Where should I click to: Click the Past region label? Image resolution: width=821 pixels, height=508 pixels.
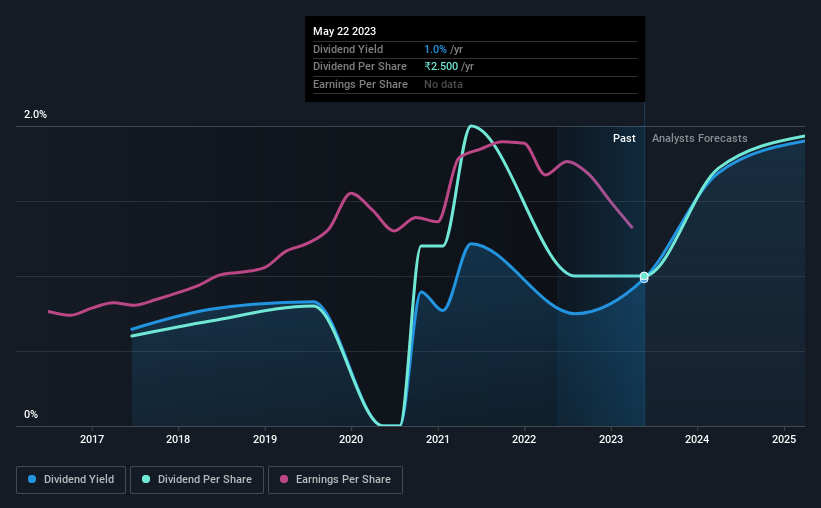click(624, 138)
